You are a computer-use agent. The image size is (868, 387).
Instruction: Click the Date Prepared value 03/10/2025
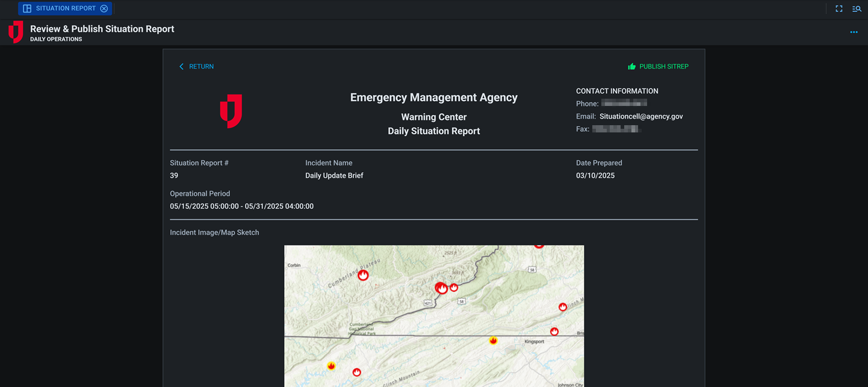[595, 176]
